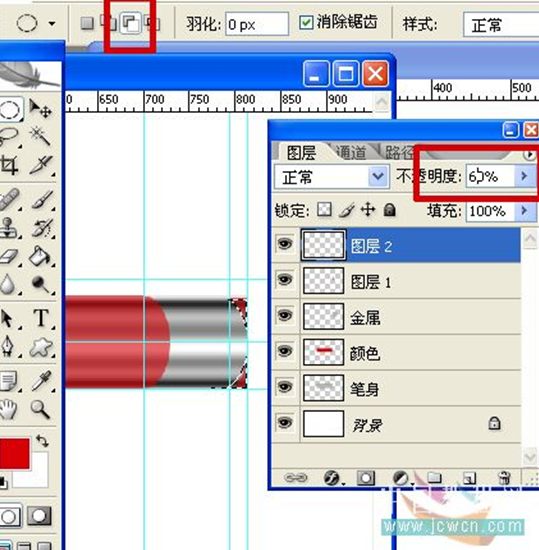Toggle lock image pixels brush icon
The width and height of the screenshot is (539, 550).
[x=346, y=210]
